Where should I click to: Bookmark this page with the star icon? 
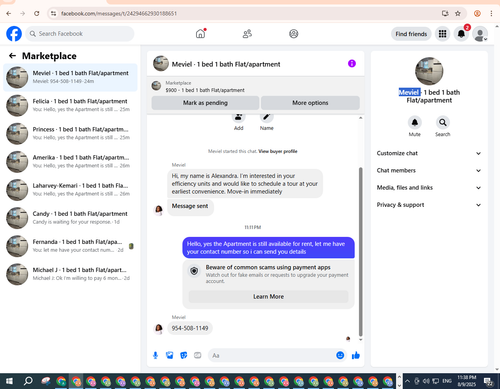coord(458,13)
